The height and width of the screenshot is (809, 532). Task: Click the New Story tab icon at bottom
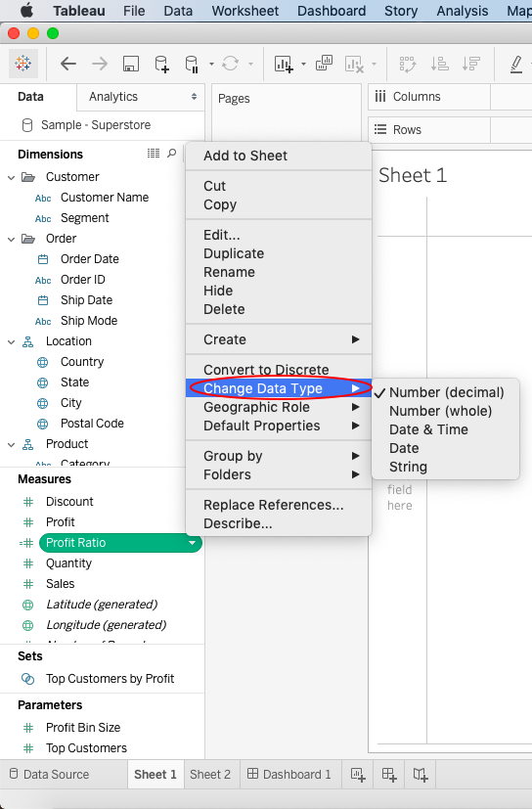(421, 774)
